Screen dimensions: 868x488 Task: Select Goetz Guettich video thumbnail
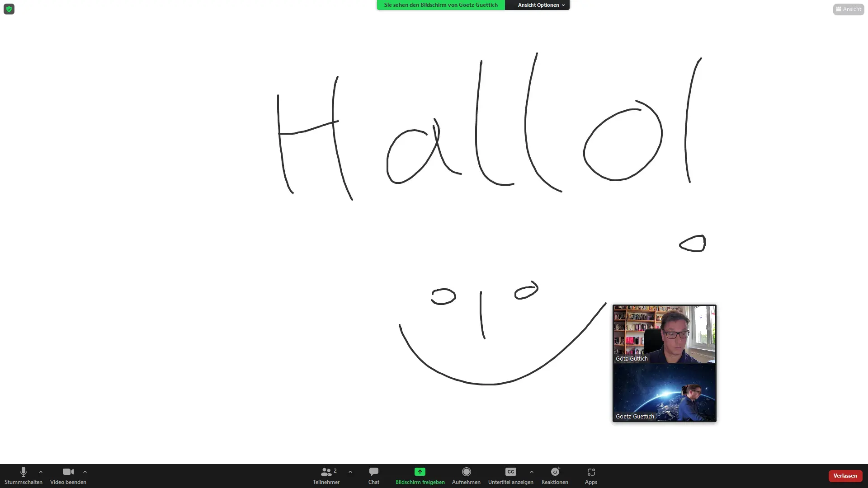664,392
